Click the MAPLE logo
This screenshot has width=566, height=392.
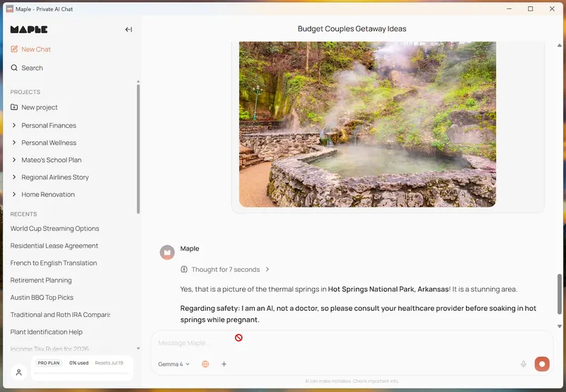tap(29, 30)
